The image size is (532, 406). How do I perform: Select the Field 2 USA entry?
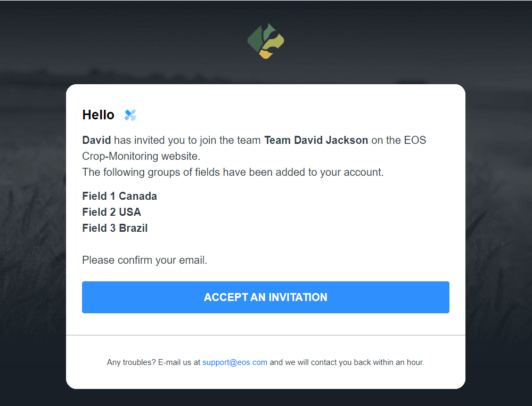111,212
